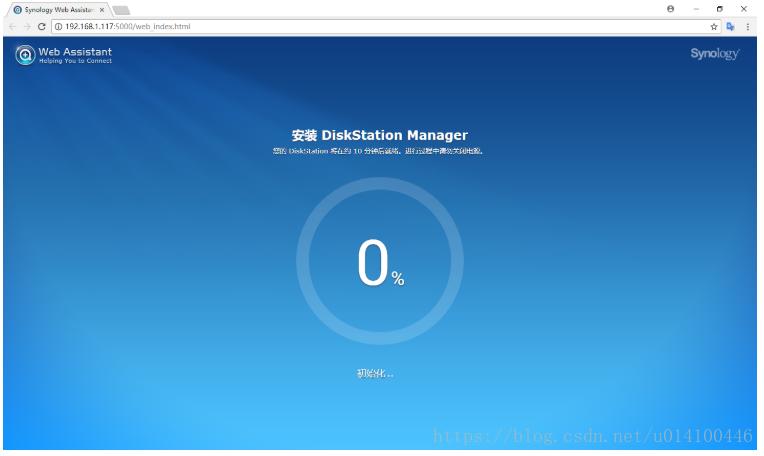
Task: Click the browser back arrow
Action: pyautogui.click(x=13, y=27)
